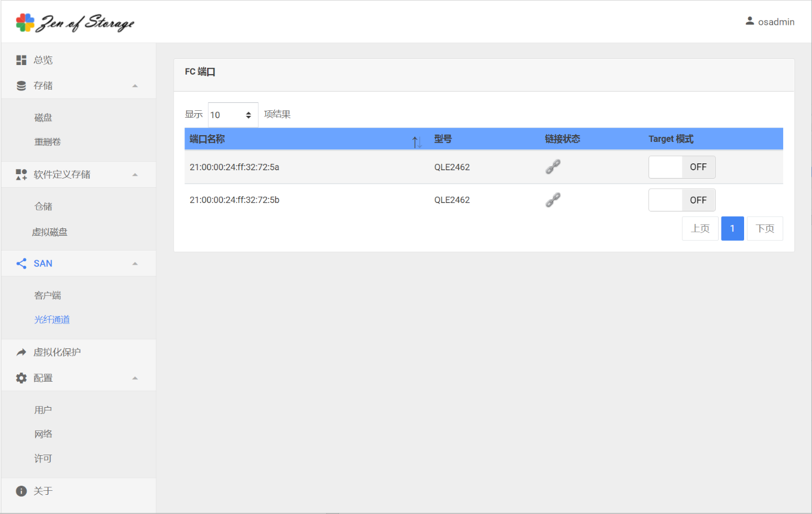Open the 磁盘 menu item
The width and height of the screenshot is (812, 514).
43,118
